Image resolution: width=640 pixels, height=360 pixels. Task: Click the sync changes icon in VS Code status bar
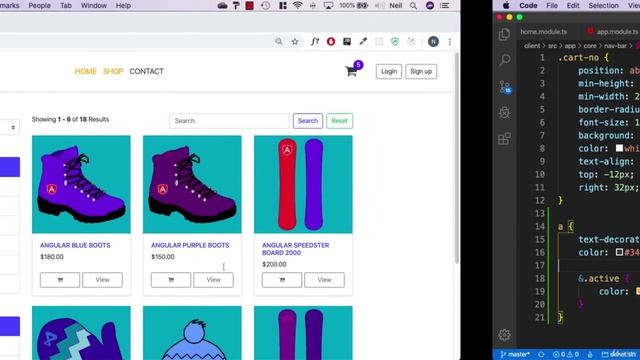[x=541, y=354]
